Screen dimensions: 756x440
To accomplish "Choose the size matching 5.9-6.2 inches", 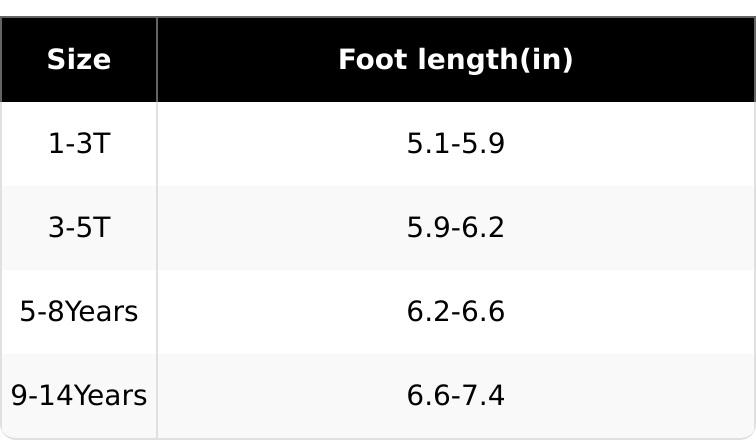I will point(79,227).
